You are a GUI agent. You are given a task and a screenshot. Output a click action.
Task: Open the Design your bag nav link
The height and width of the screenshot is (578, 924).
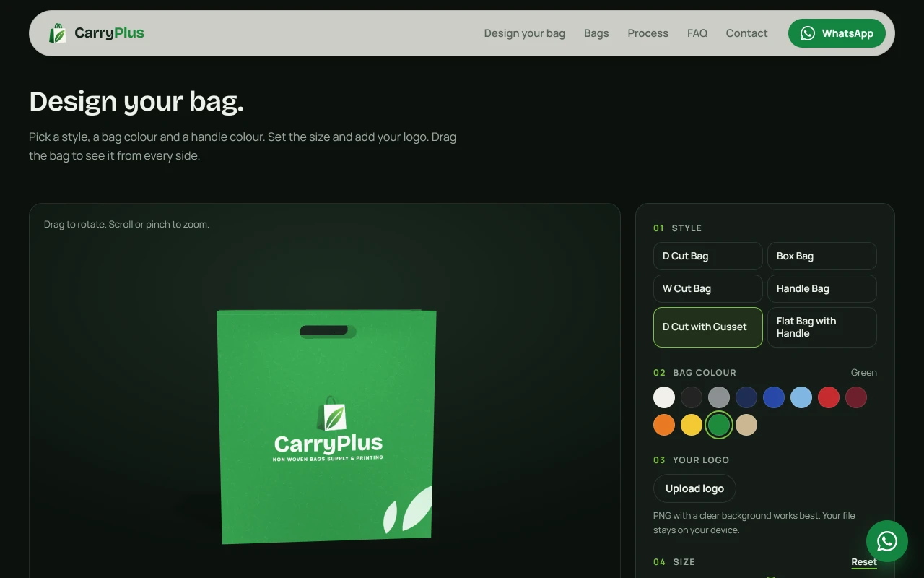(525, 33)
